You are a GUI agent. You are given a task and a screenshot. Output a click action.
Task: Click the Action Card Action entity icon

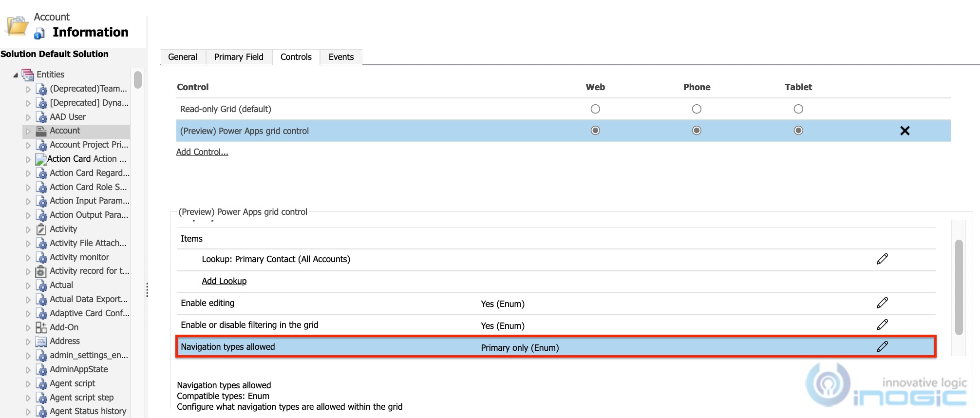click(x=41, y=159)
